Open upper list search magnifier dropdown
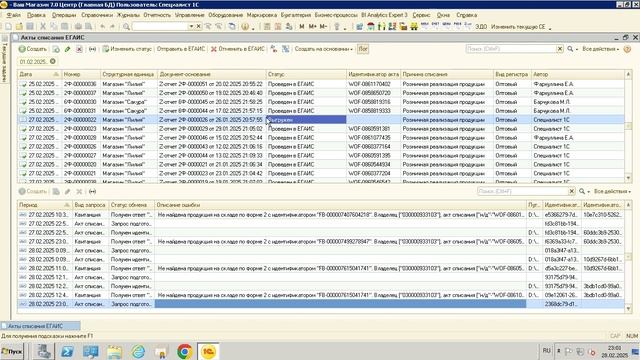 pos(572,49)
